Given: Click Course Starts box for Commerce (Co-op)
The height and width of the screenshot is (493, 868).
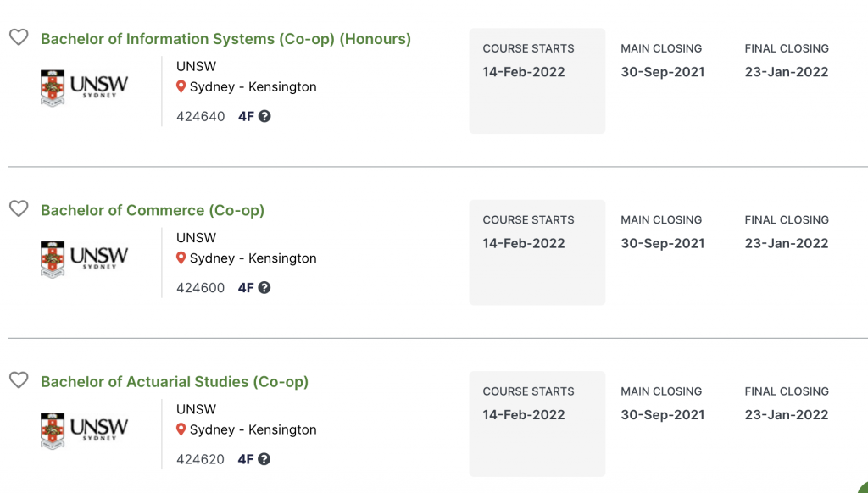Looking at the screenshot, I should pos(537,252).
